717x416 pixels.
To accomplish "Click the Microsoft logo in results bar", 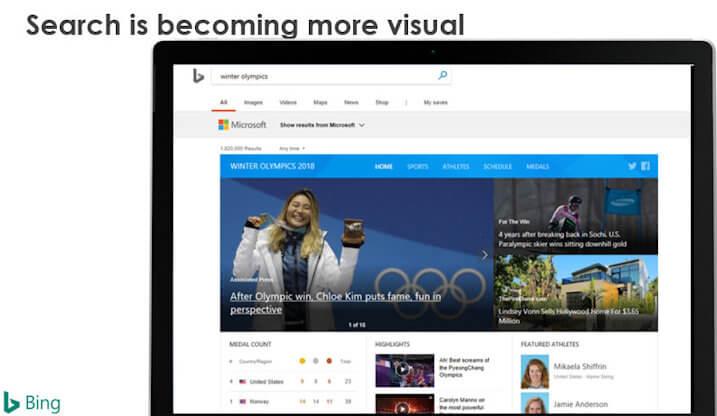I will coord(242,125).
